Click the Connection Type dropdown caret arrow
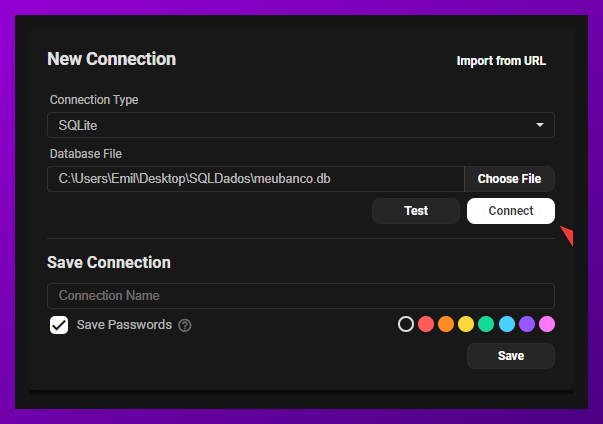Screen dimensions: 603x424 (540, 125)
